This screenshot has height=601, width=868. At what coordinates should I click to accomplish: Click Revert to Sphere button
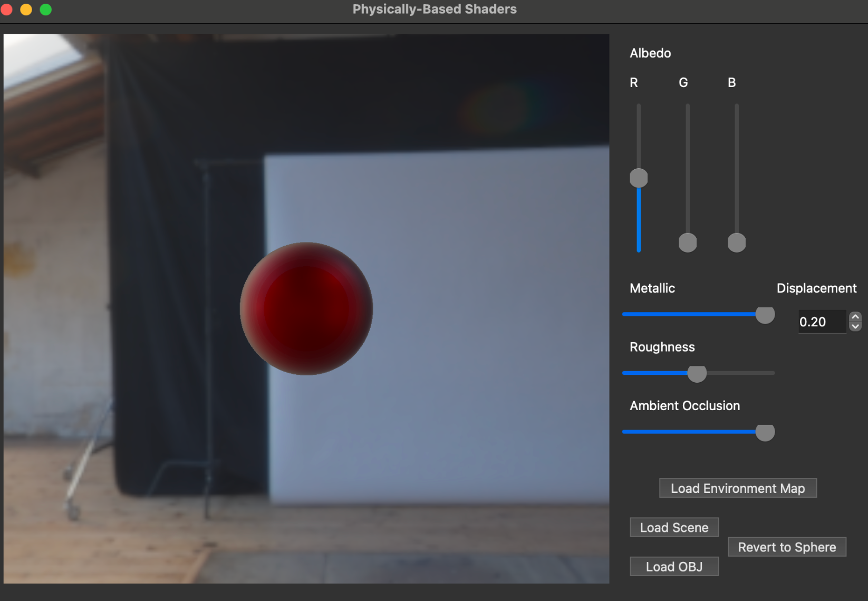787,547
